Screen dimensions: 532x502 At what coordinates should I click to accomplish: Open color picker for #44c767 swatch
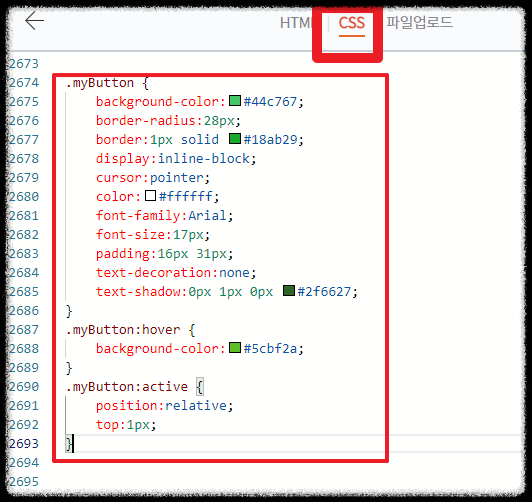(x=235, y=101)
